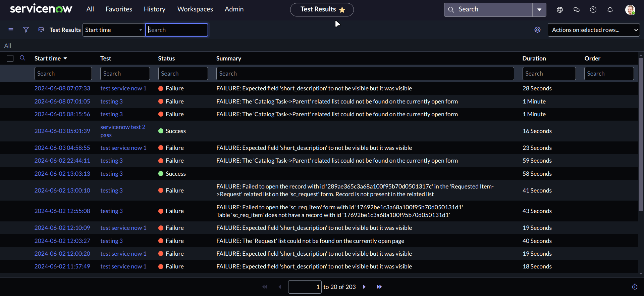The image size is (644, 296).
Task: Open the Favorites menu
Action: 119,9
